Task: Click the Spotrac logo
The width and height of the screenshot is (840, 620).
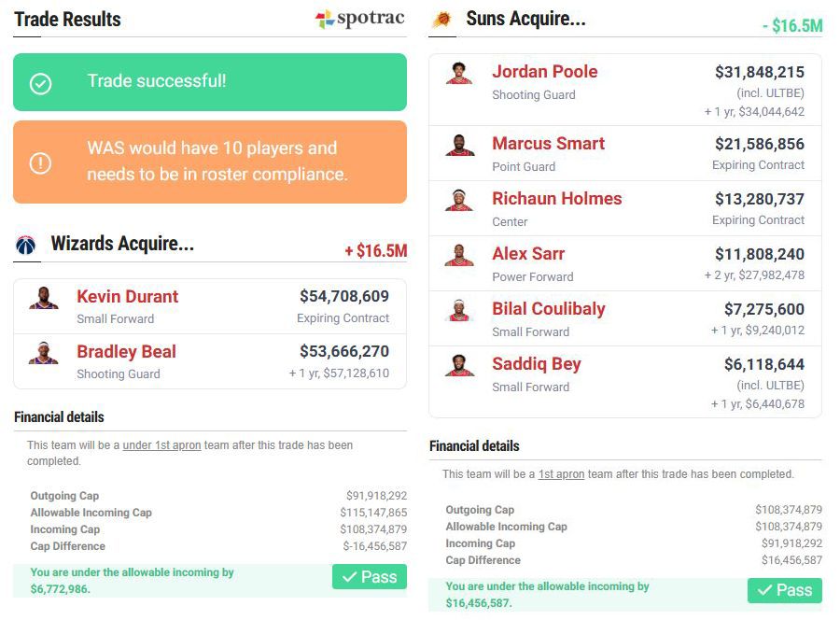Action: click(x=360, y=19)
